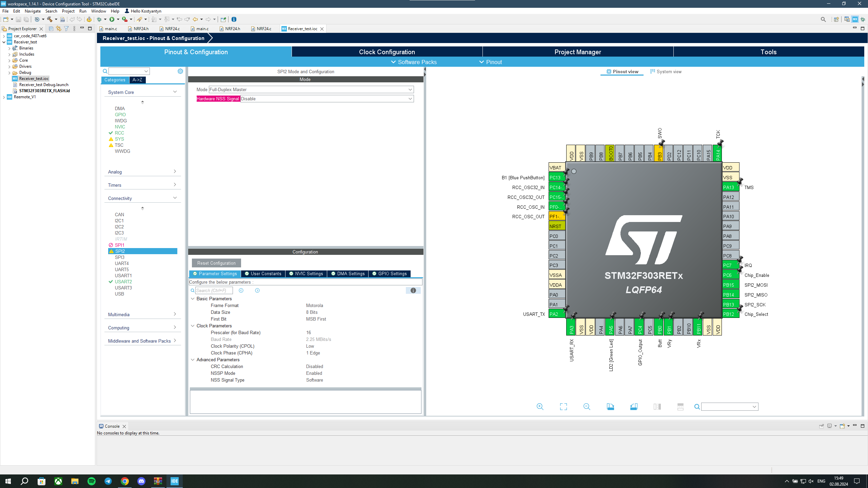Open the Search menu in the menu bar
868x488 pixels.
click(x=51, y=11)
